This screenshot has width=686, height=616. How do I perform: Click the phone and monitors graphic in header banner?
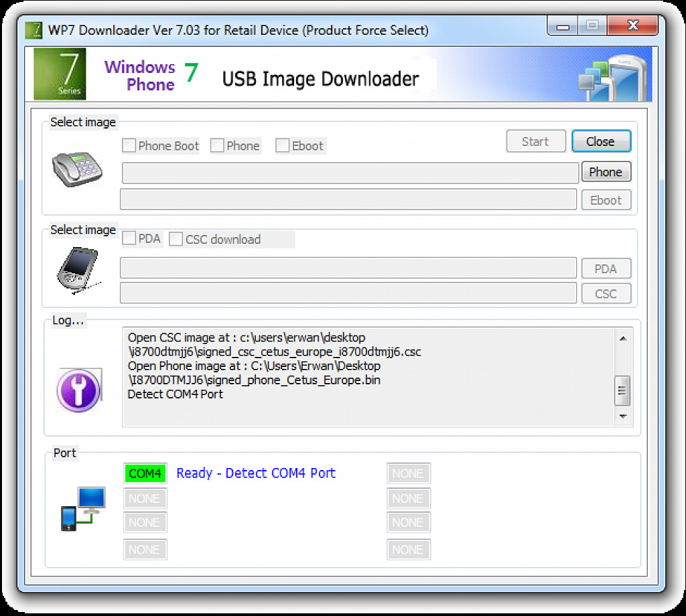612,79
